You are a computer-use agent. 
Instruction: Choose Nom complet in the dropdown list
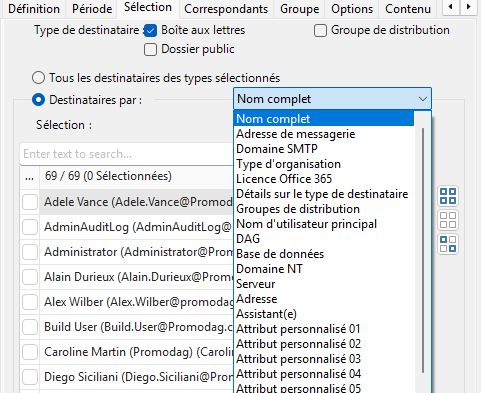[x=324, y=119]
